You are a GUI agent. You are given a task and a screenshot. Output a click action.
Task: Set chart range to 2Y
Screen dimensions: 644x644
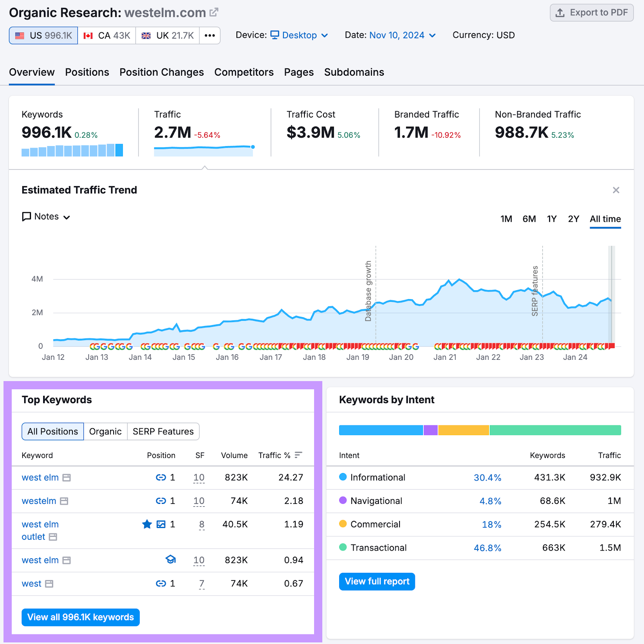[574, 219]
